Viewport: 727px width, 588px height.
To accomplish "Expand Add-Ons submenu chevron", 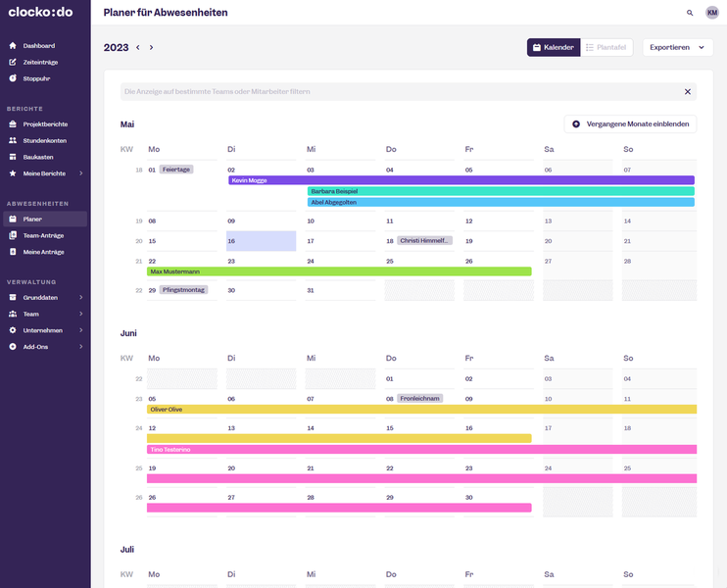I will click(x=80, y=346).
